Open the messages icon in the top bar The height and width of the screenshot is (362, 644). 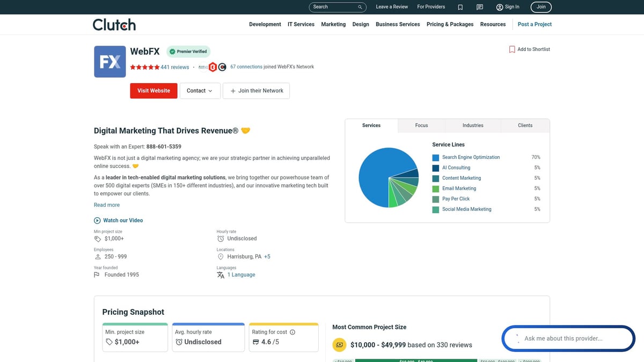pyautogui.click(x=479, y=6)
